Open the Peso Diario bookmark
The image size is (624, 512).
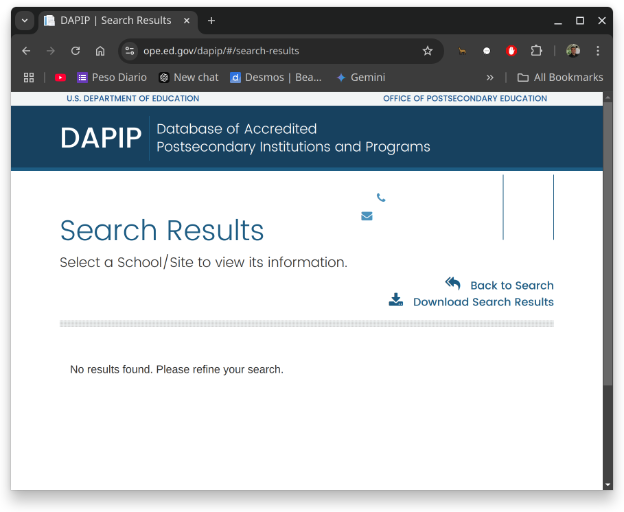click(x=112, y=78)
